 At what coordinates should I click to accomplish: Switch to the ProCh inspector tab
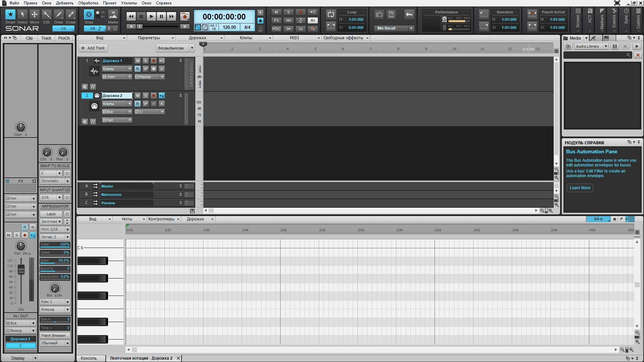[64, 38]
